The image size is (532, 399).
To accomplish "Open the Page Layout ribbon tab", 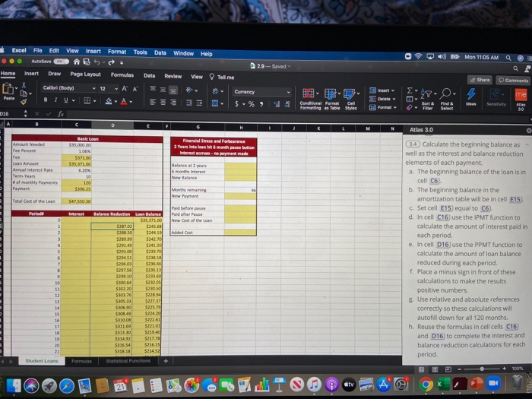I will point(85,74).
